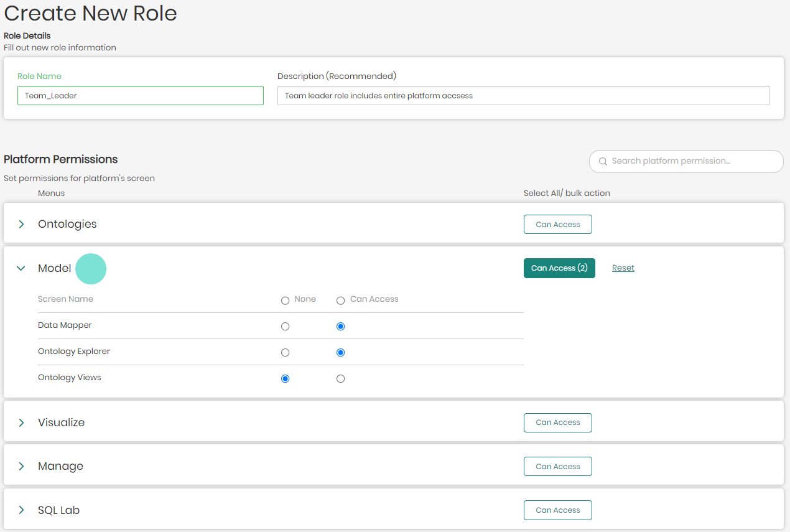
Task: Collapse the Model section chevron
Action: point(21,268)
